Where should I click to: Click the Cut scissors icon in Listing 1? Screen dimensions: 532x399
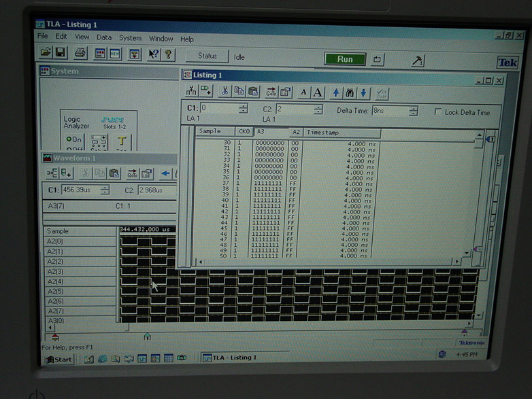click(225, 91)
